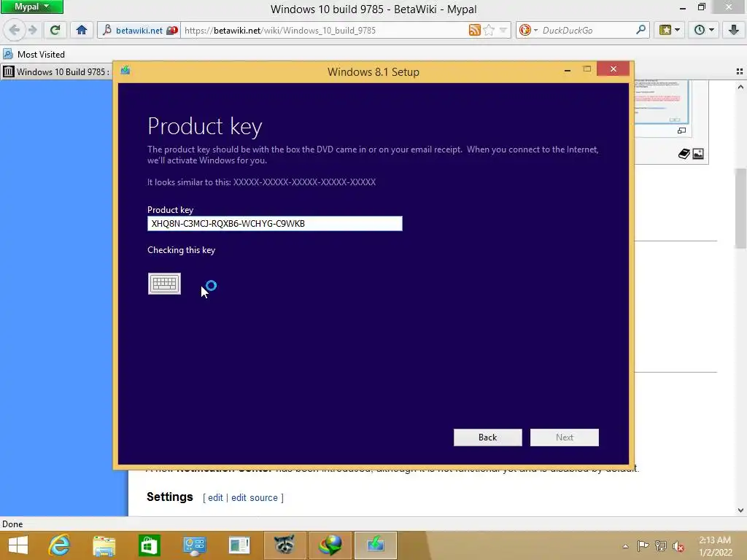The width and height of the screenshot is (747, 560).
Task: Open the network tray icon
Action: tap(661, 546)
